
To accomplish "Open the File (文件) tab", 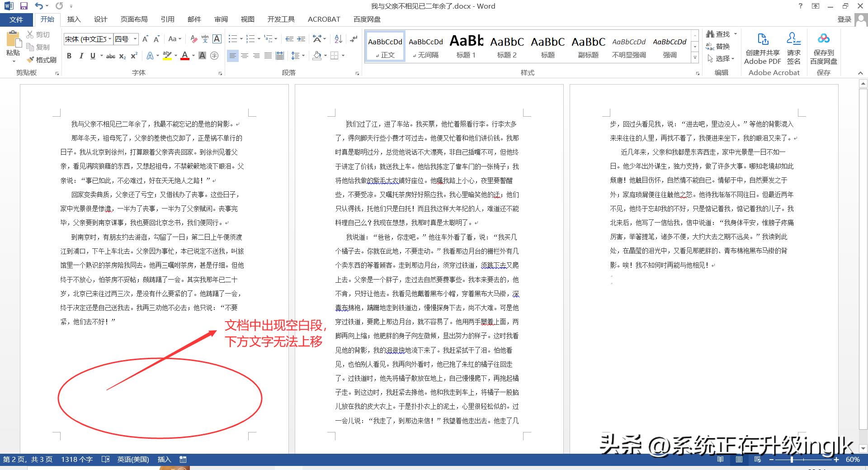I will click(16, 19).
